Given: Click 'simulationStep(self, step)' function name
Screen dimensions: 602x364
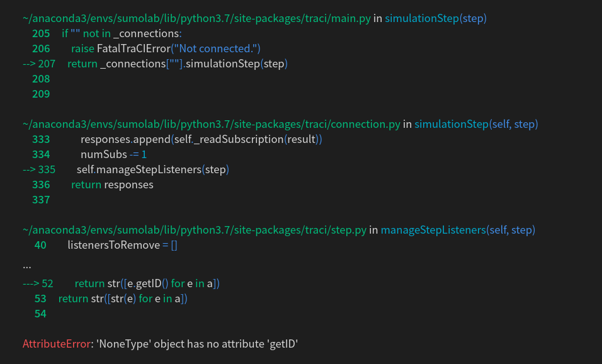Looking at the screenshot, I should tap(476, 125).
